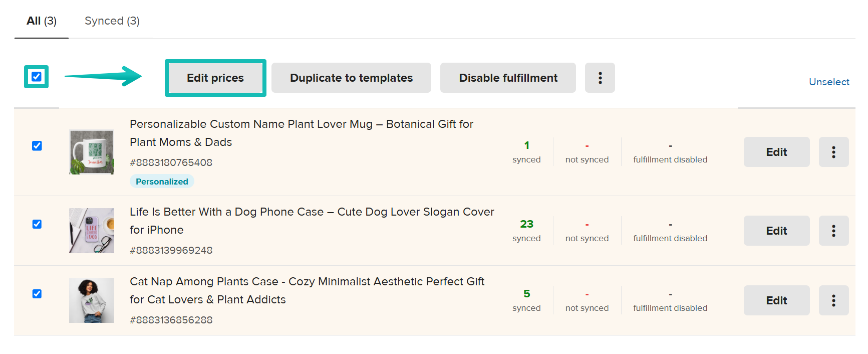
Task: Uncheck the Plant Lover Mug checkbox
Action: click(x=37, y=146)
